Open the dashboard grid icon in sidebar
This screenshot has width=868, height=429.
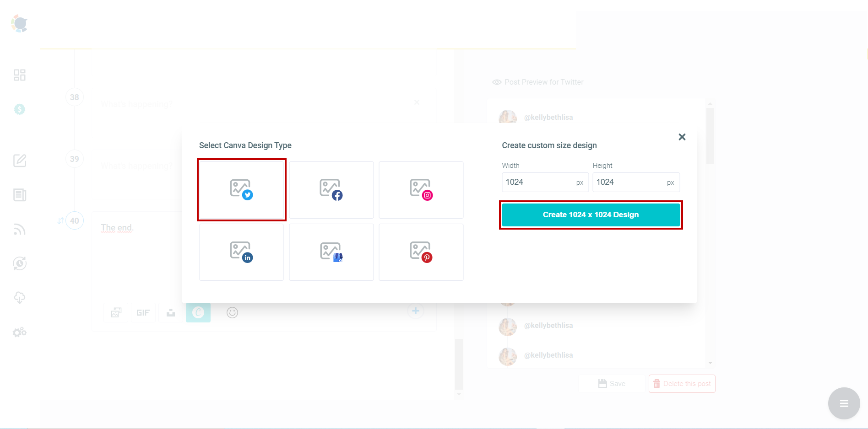(x=19, y=75)
